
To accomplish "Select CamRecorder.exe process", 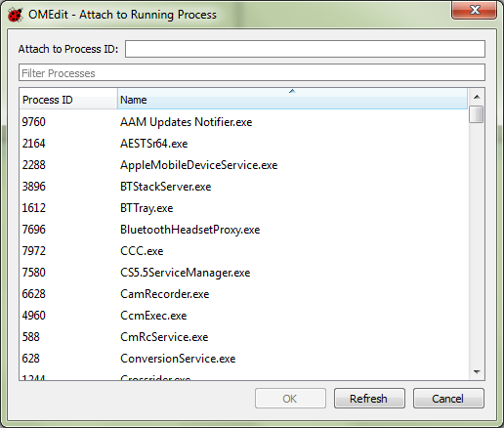I will (x=165, y=294).
